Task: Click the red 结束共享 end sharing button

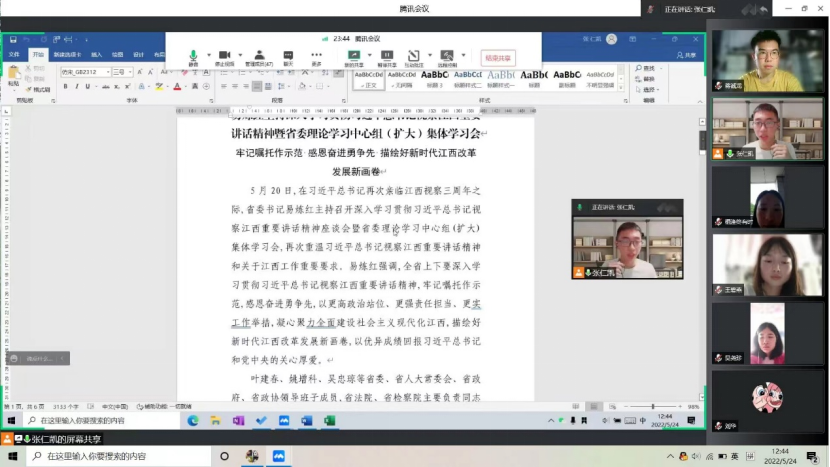Action: [x=498, y=58]
